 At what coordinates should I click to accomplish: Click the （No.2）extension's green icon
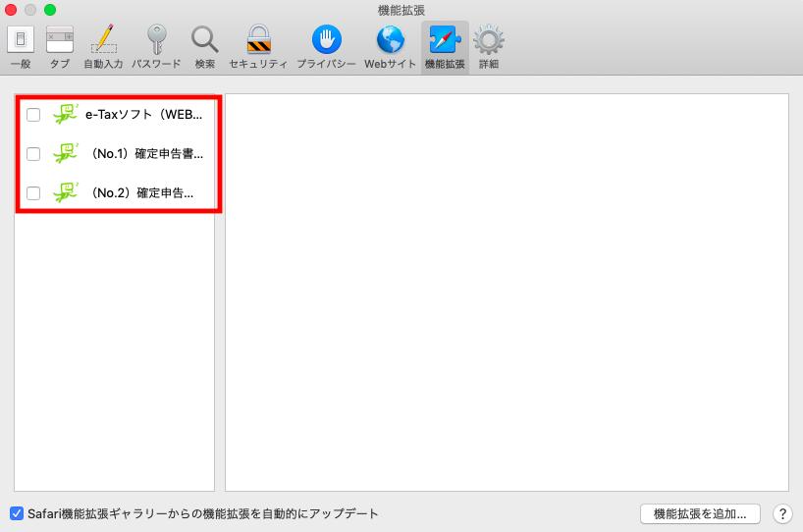coord(66,192)
